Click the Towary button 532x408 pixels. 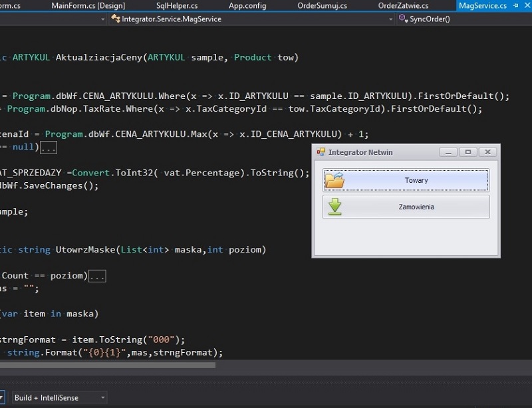(x=406, y=180)
